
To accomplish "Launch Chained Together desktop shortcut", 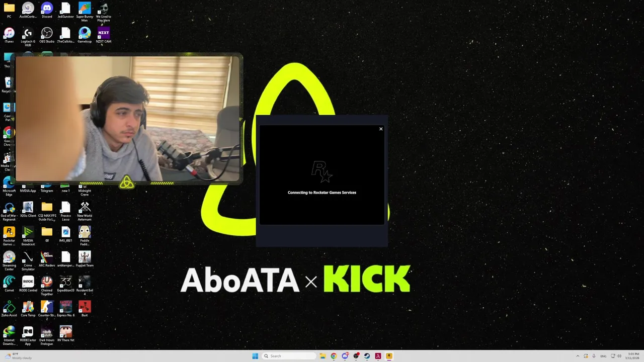I will [47, 286].
